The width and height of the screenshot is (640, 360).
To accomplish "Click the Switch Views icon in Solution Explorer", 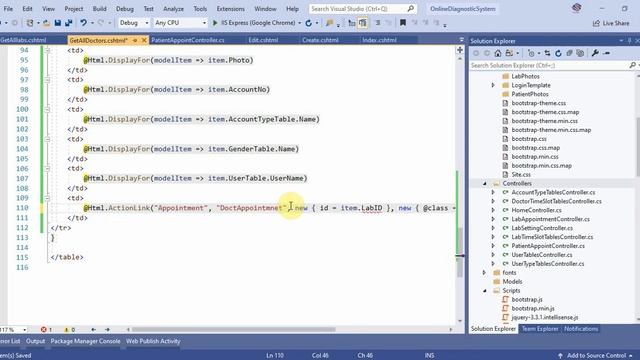I will [509, 53].
